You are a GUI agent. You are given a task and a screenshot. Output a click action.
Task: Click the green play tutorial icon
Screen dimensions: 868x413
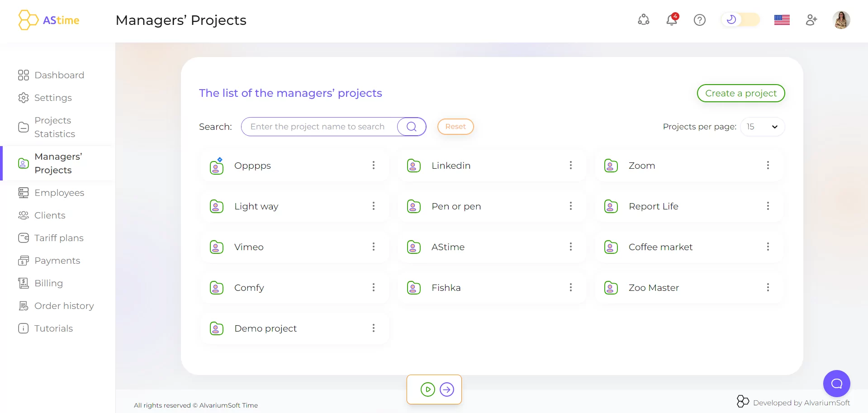click(427, 389)
